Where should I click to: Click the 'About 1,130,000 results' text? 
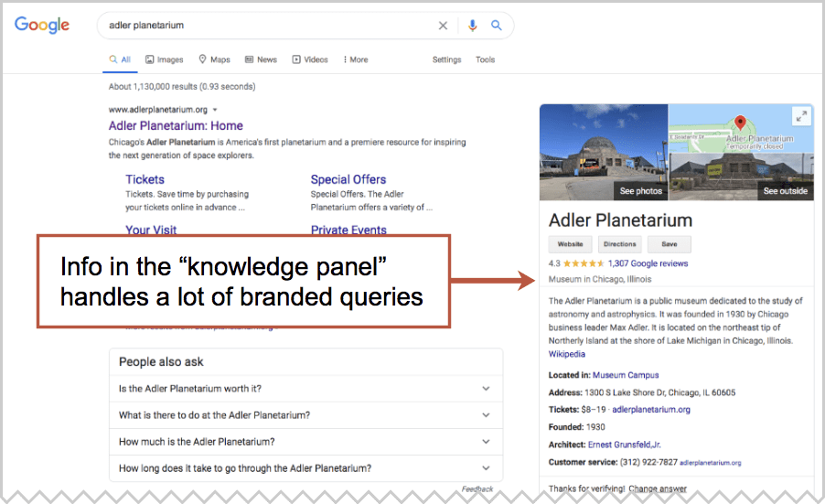[182, 86]
